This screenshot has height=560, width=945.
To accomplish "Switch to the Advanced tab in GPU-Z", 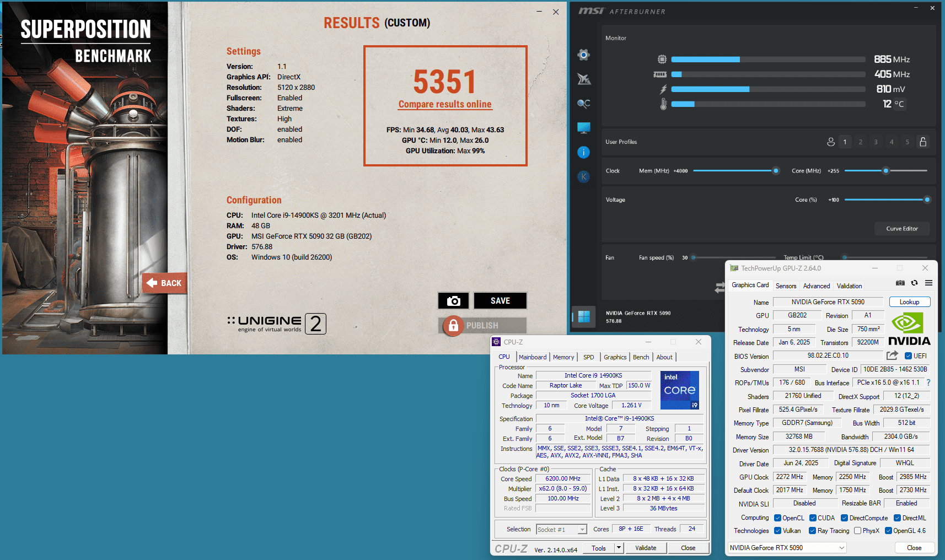I will [x=817, y=286].
